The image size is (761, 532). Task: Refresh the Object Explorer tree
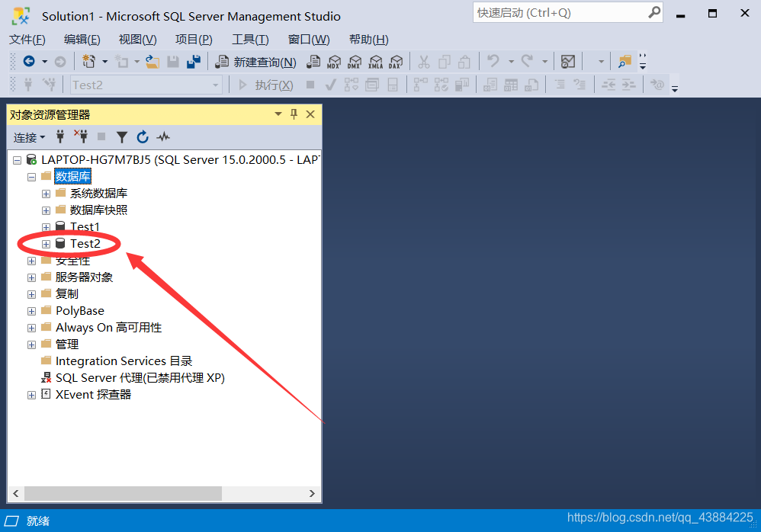pyautogui.click(x=143, y=136)
